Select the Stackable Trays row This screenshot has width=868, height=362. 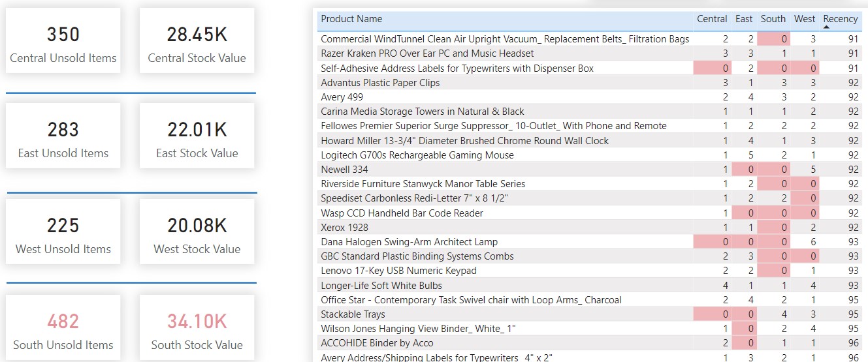589,314
